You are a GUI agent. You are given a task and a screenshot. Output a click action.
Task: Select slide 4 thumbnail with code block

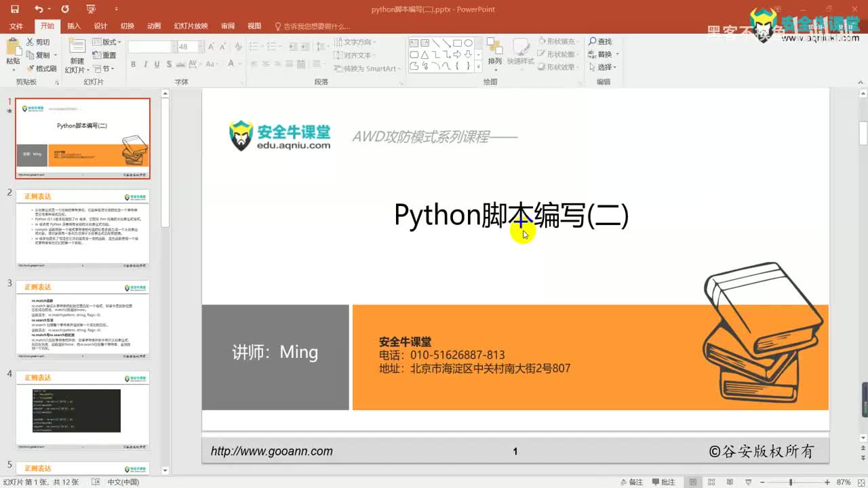pos(83,410)
